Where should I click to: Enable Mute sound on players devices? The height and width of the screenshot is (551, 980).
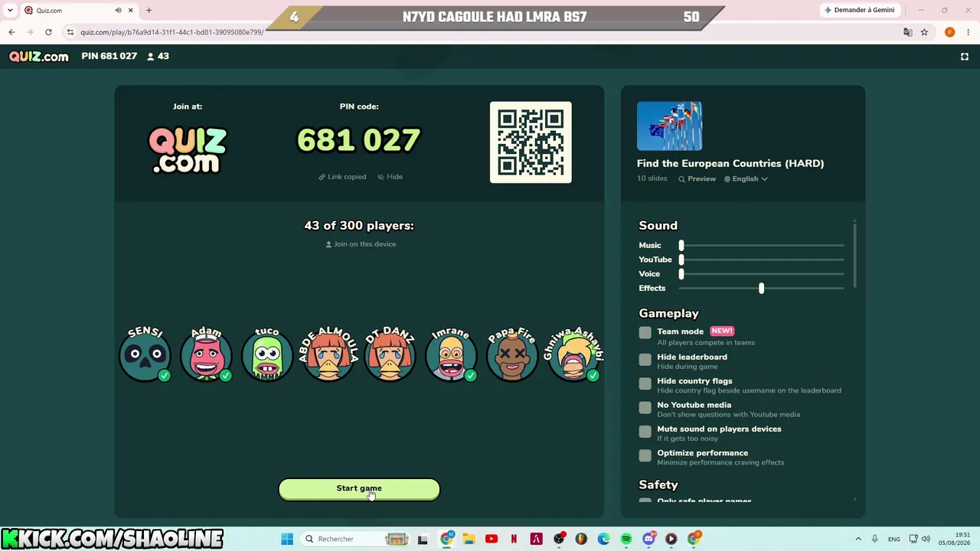(x=645, y=432)
